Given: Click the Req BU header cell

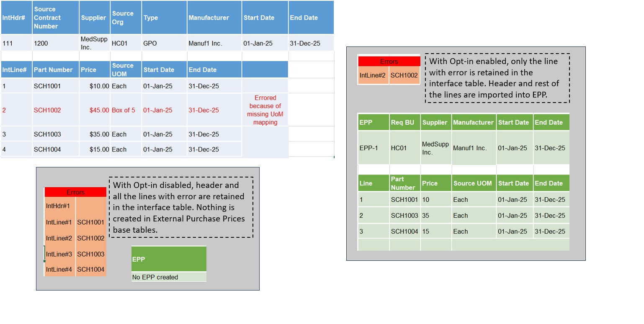Looking at the screenshot, I should click(x=403, y=122).
